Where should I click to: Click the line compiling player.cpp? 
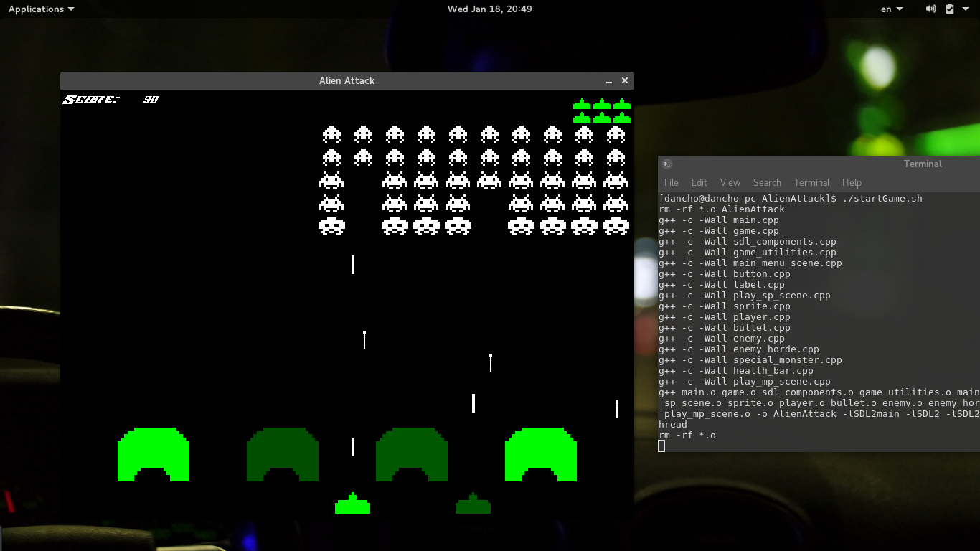[x=725, y=317]
